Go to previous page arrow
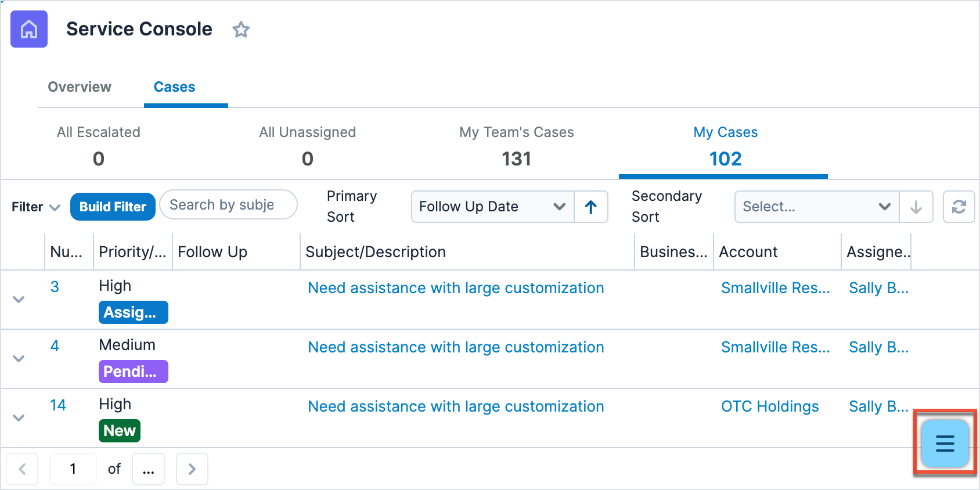 (22, 469)
